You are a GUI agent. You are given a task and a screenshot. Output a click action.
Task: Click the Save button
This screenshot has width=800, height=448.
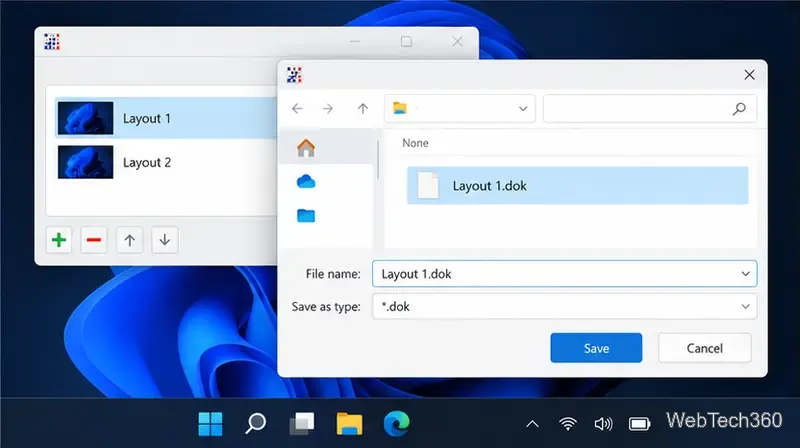(596, 348)
